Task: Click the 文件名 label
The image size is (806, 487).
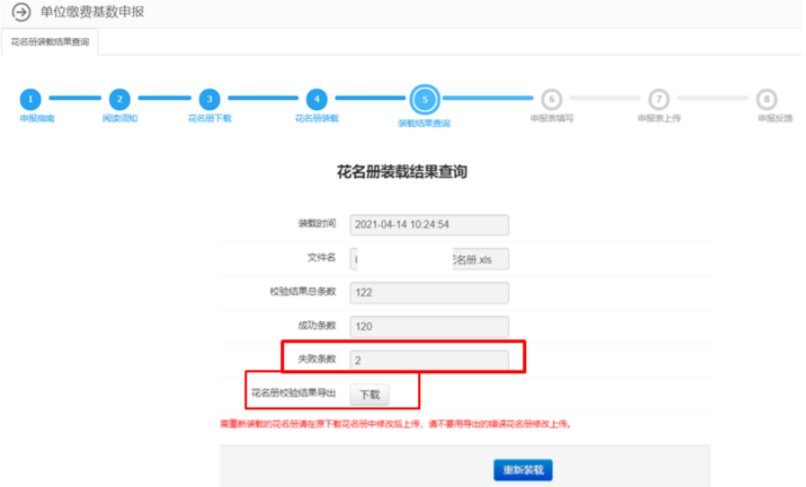Action: (x=321, y=257)
